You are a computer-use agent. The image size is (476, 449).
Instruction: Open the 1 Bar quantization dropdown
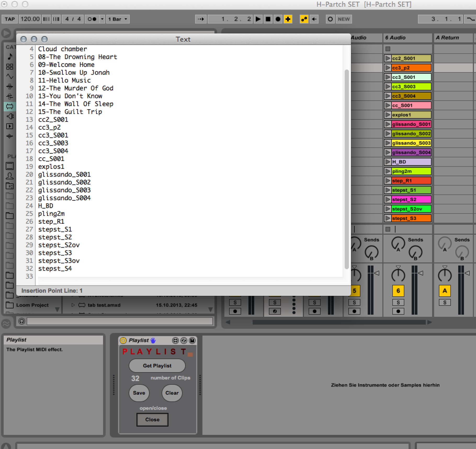(118, 19)
